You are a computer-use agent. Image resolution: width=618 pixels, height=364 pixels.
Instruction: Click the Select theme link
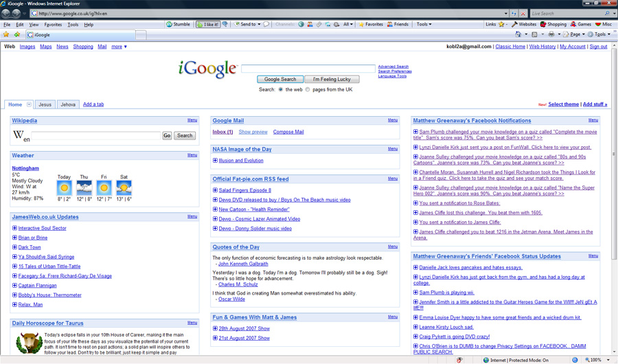point(564,104)
